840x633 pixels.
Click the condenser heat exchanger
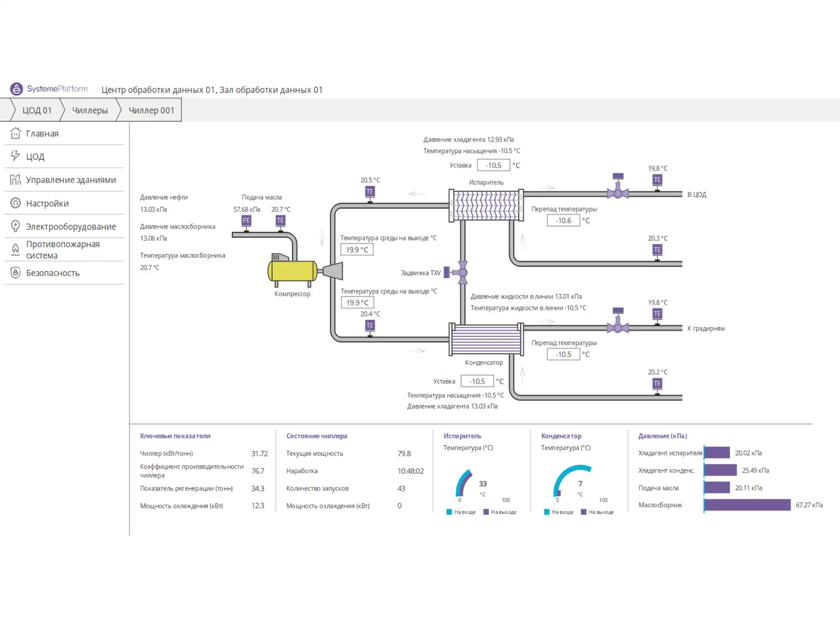click(x=486, y=339)
